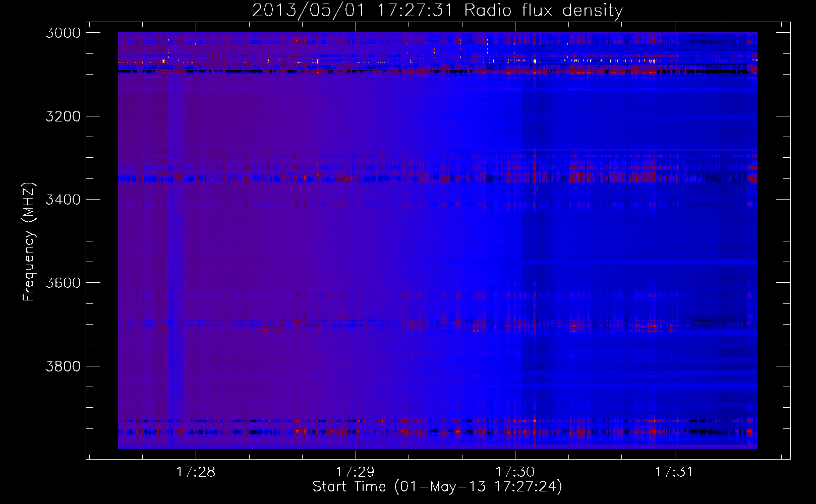Click the 'Frequency (MHZ)' axis label
816x504 pixels.
[29, 242]
